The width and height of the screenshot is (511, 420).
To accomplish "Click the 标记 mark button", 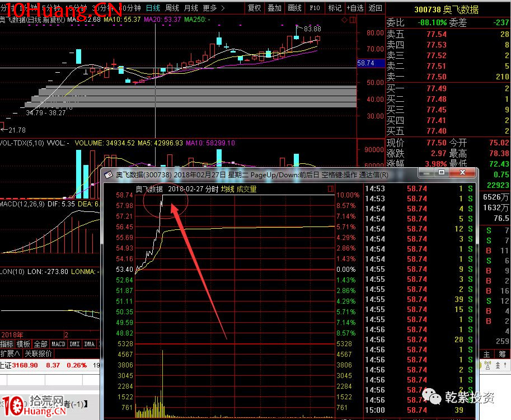I will (335, 8).
